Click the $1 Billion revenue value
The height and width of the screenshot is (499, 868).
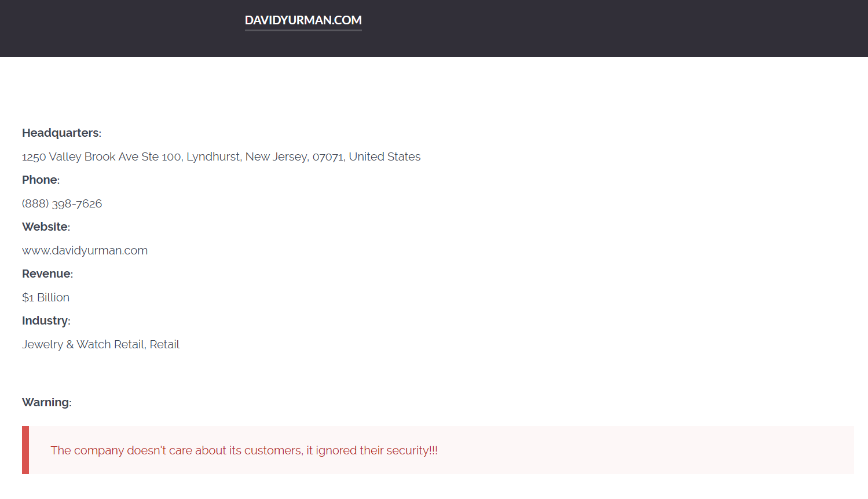46,297
